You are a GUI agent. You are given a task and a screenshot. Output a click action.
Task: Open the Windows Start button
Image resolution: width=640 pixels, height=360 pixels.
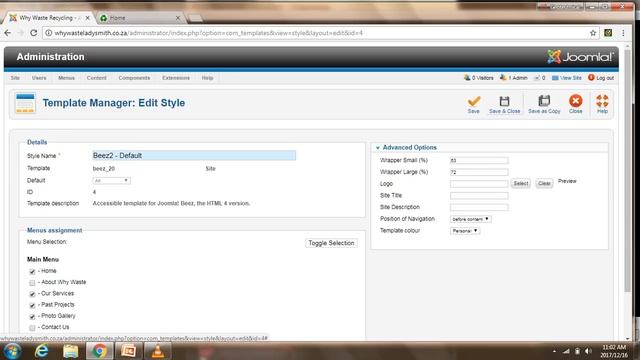click(12, 351)
